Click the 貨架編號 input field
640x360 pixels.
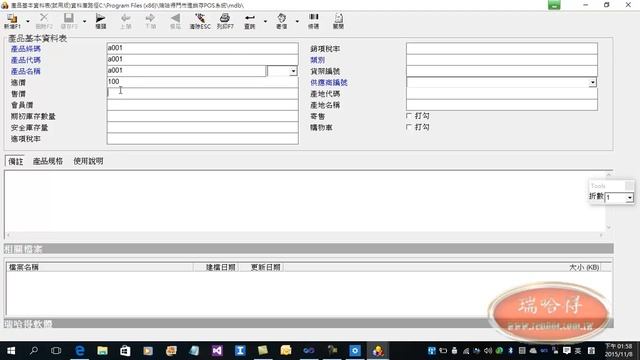coord(502,71)
